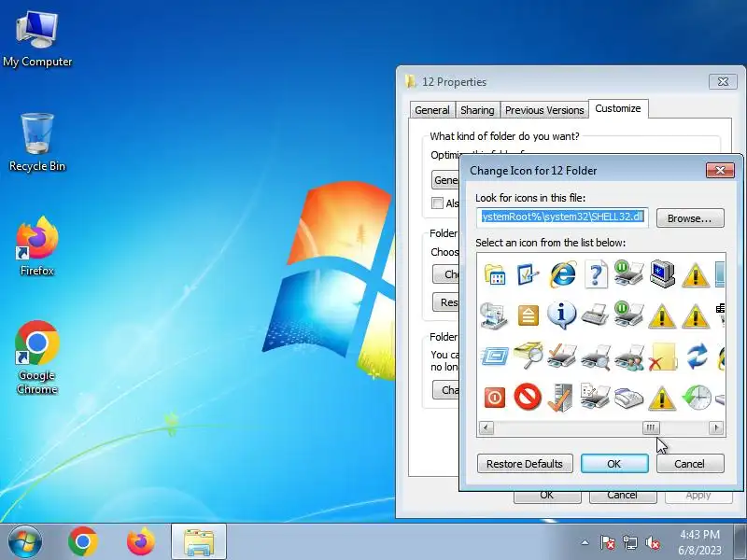Viewport: 747px width, 560px height.
Task: Select the red power button icon
Action: click(495, 398)
